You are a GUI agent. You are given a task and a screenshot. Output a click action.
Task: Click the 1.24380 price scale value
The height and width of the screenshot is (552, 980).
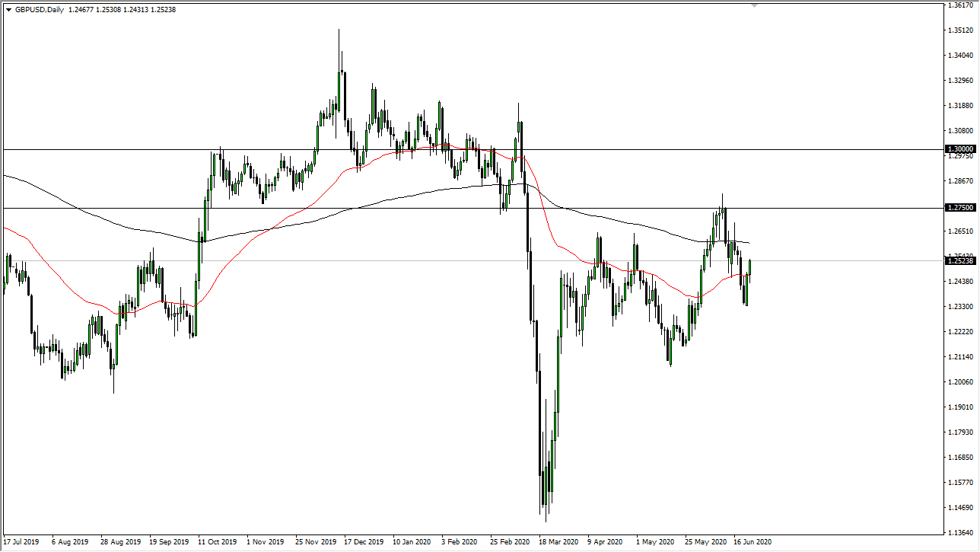click(x=961, y=282)
